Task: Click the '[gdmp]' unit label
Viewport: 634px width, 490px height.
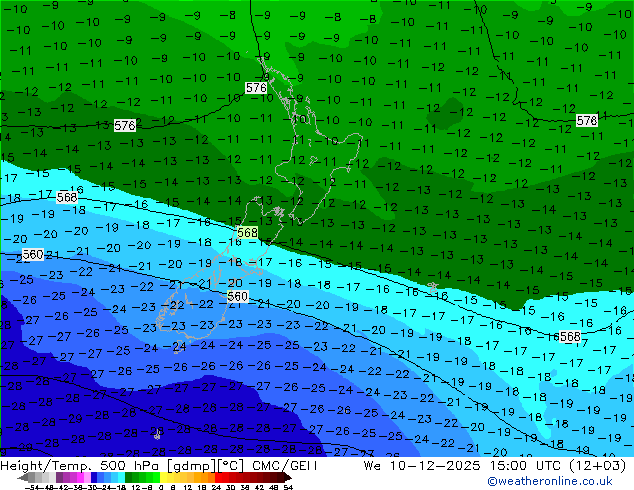Action: click(192, 466)
